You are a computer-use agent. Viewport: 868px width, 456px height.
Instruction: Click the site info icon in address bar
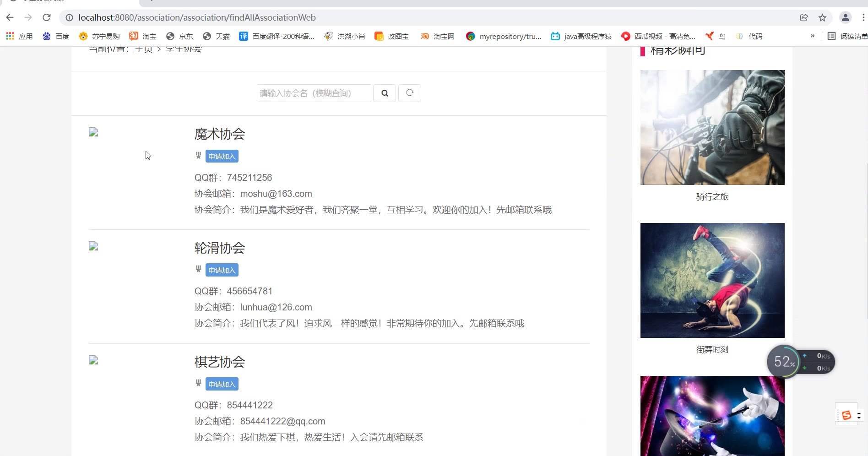pos(69,17)
